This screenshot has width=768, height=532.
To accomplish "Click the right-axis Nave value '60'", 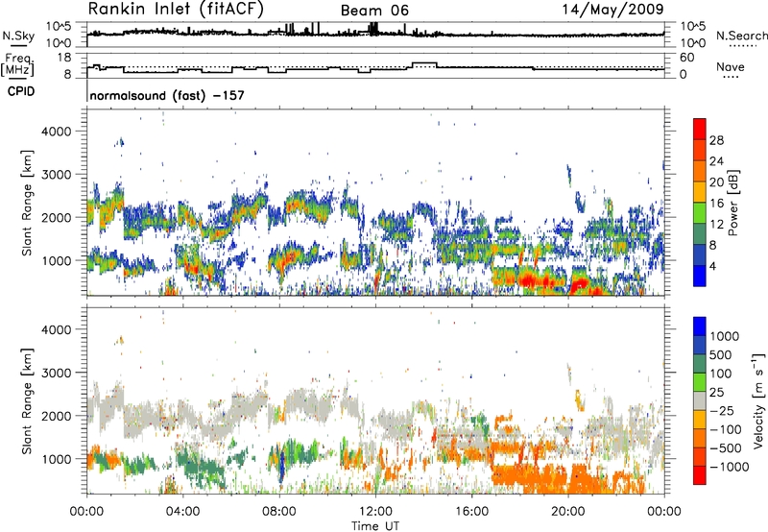I will tap(687, 58).
